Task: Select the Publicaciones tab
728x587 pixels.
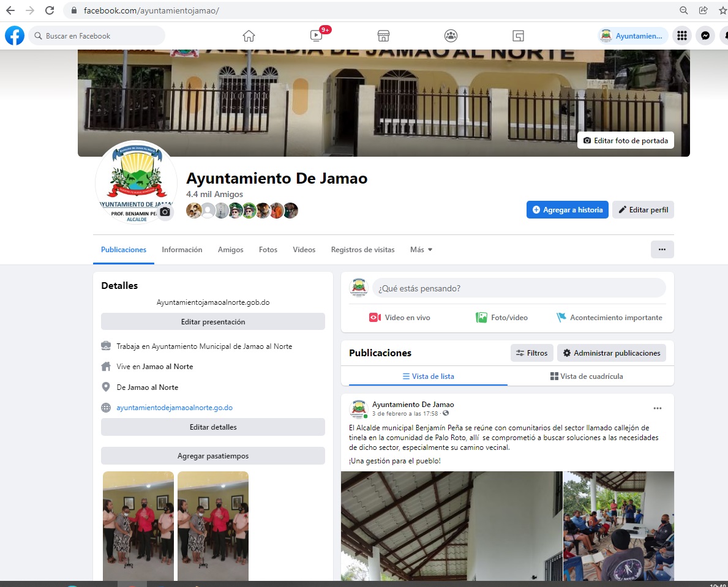Action: [124, 250]
